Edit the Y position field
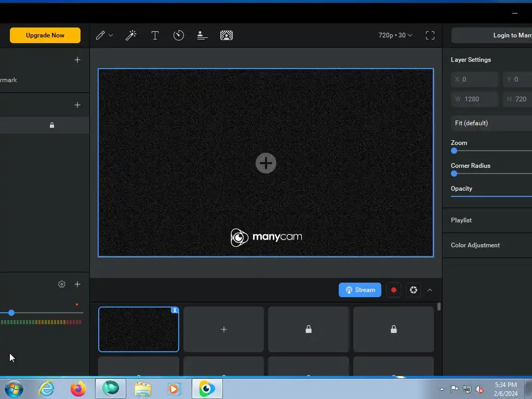 coord(518,79)
